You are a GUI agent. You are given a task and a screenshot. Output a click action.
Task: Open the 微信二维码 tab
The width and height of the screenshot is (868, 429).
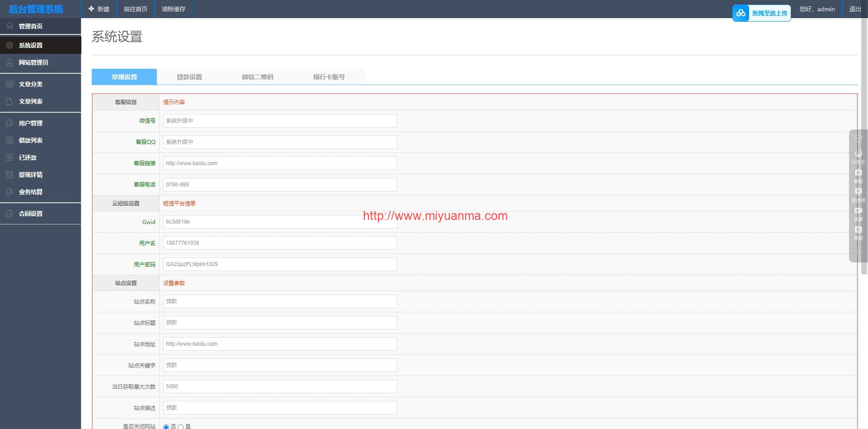[257, 77]
